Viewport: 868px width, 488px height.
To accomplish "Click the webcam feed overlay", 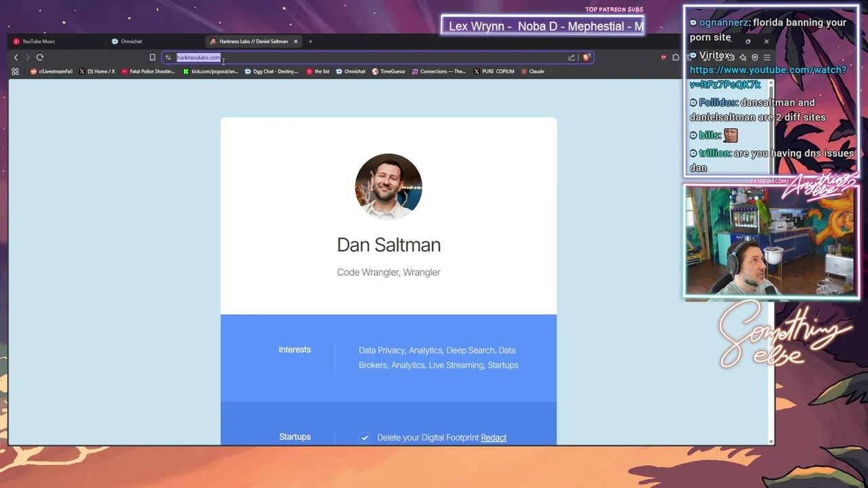I will [771, 241].
